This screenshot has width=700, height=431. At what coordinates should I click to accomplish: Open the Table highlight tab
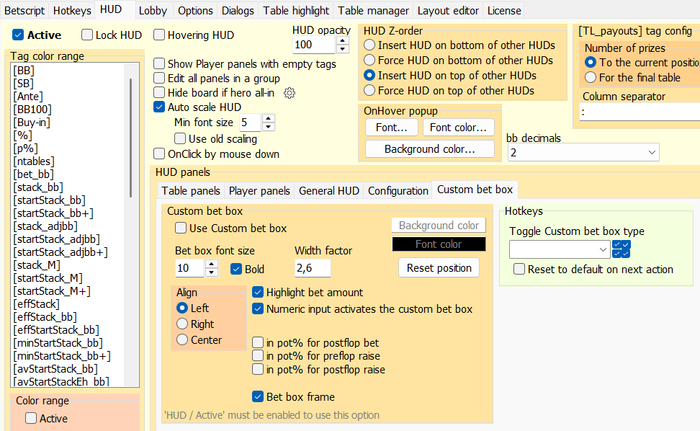click(x=296, y=10)
